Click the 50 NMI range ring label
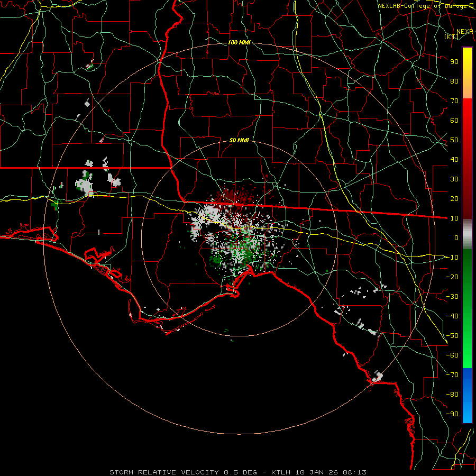This screenshot has width=476, height=476. coord(239,140)
